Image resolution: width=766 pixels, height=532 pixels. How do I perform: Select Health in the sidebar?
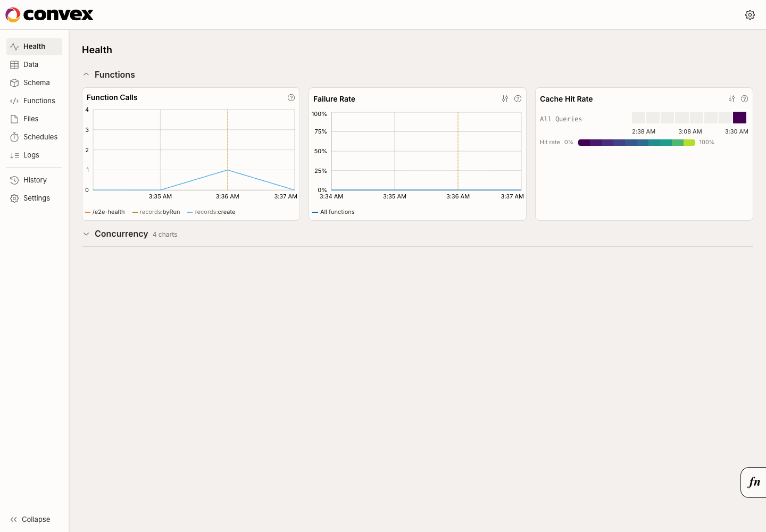(34, 47)
